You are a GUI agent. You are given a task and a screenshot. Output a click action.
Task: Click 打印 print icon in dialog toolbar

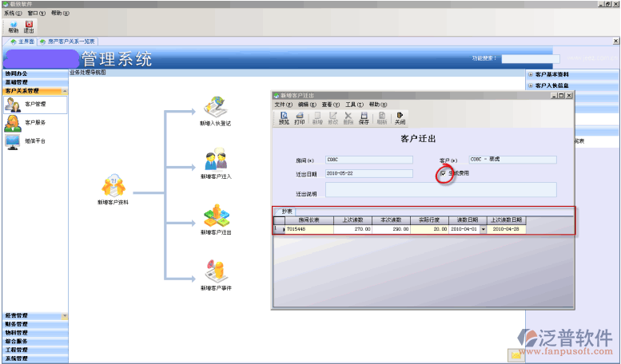tap(300, 118)
